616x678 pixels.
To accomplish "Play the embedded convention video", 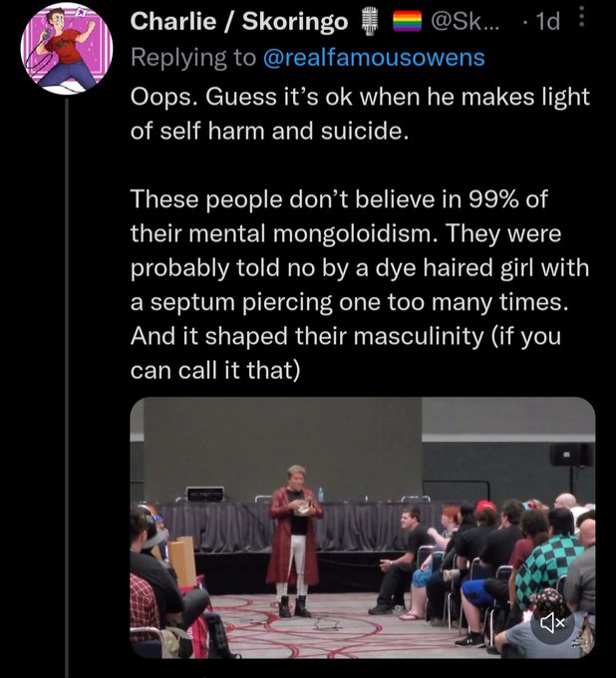I will (362, 527).
